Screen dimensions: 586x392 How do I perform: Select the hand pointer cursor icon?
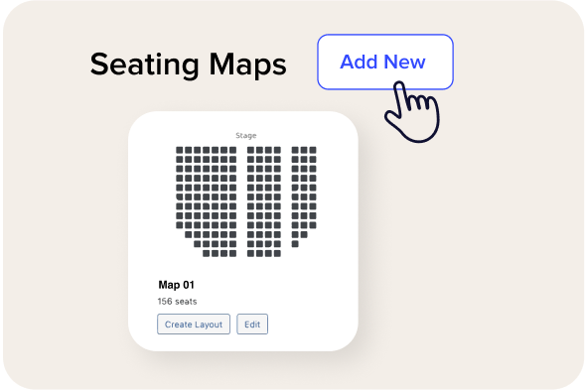pos(413,112)
